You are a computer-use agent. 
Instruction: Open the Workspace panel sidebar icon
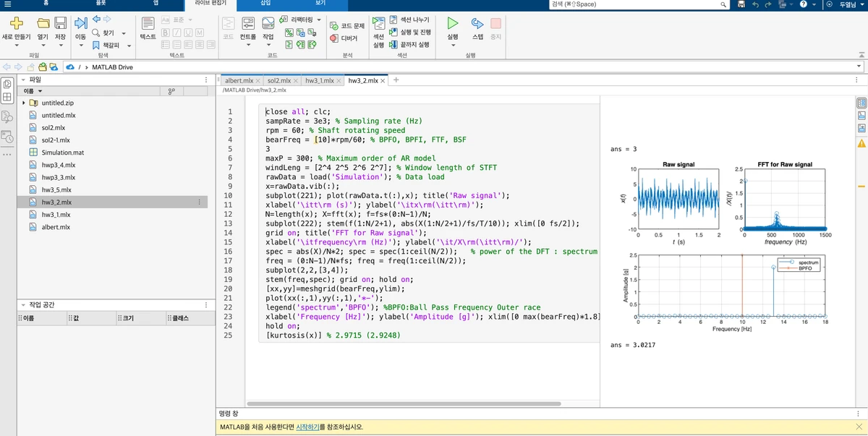point(7,97)
